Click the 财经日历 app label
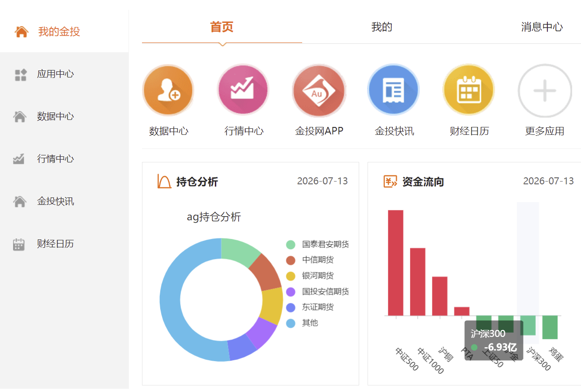581x392 pixels. click(469, 131)
